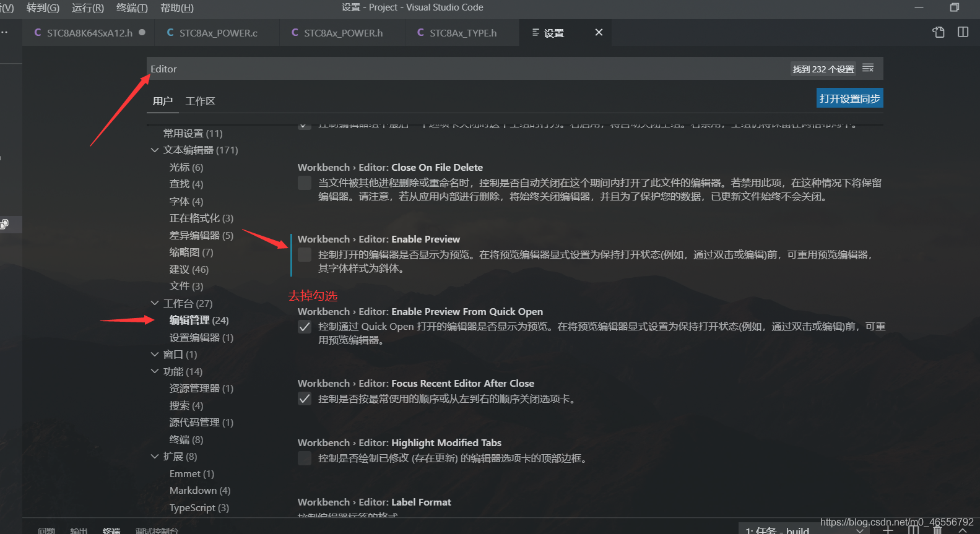
Task: Select 字体 (4) in settings tree
Action: 186,201
